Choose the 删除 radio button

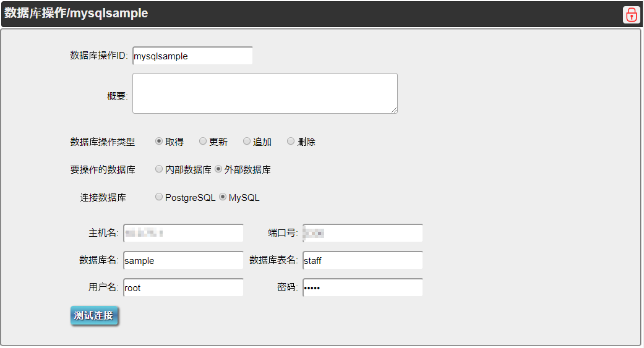pos(291,142)
